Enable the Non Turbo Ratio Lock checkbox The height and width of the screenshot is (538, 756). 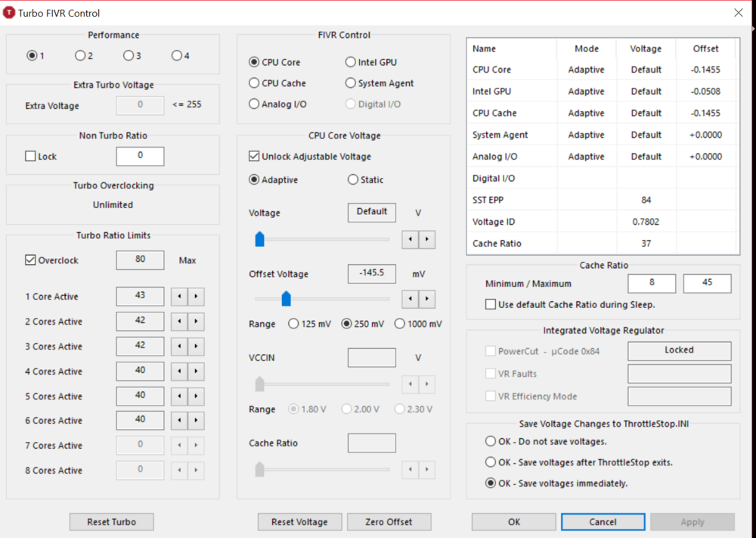click(31, 157)
